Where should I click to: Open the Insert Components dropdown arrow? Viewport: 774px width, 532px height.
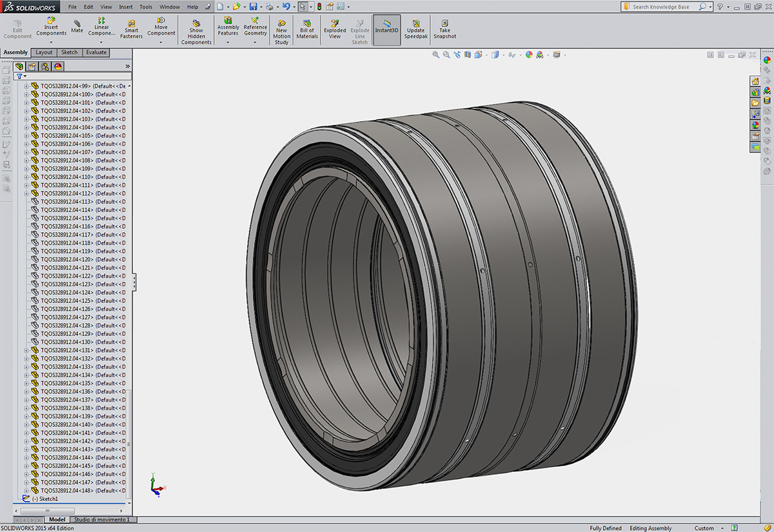[x=51, y=43]
